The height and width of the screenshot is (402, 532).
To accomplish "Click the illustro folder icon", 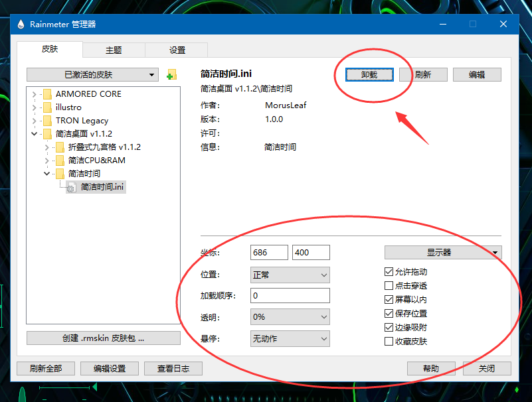I will click(x=48, y=107).
